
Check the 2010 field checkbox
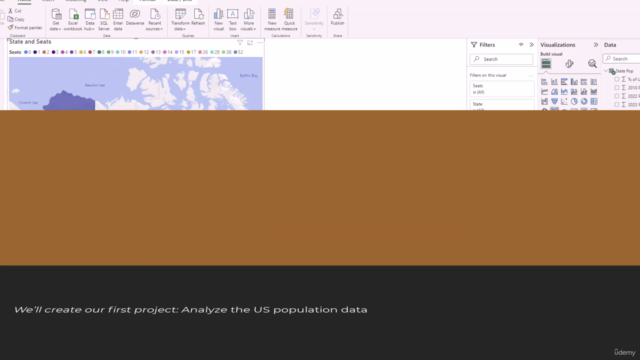pos(616,88)
